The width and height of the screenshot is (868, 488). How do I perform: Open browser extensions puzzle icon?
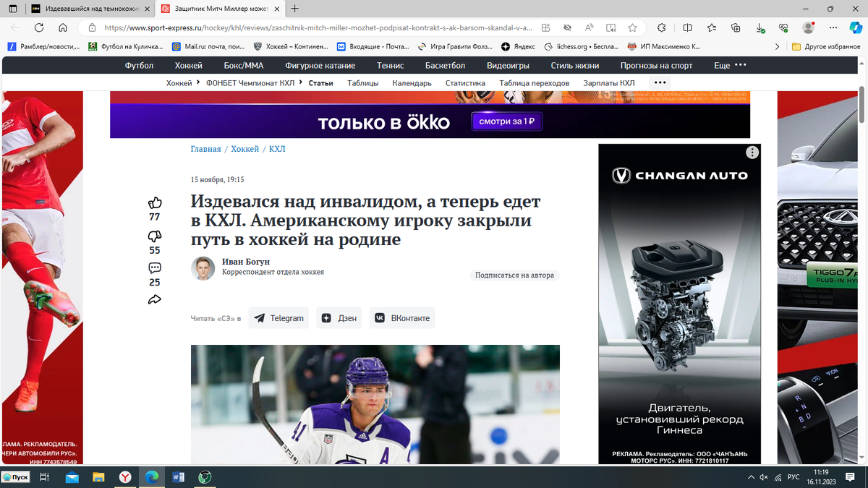coord(662,27)
